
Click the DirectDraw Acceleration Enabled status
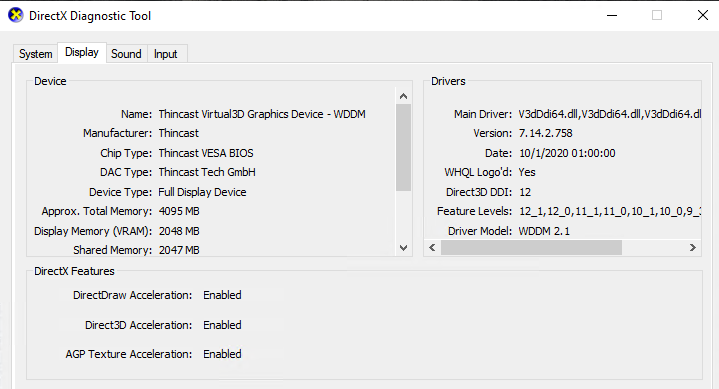tap(222, 295)
